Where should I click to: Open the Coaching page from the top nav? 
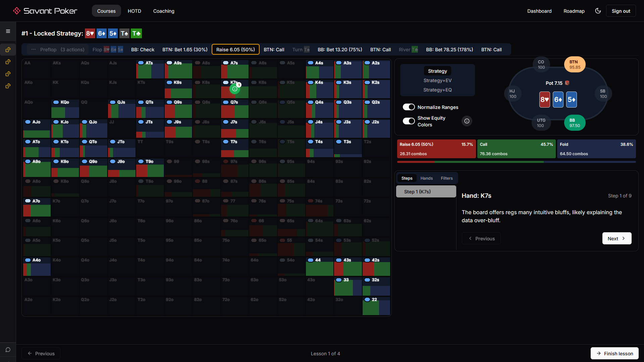coord(163,11)
